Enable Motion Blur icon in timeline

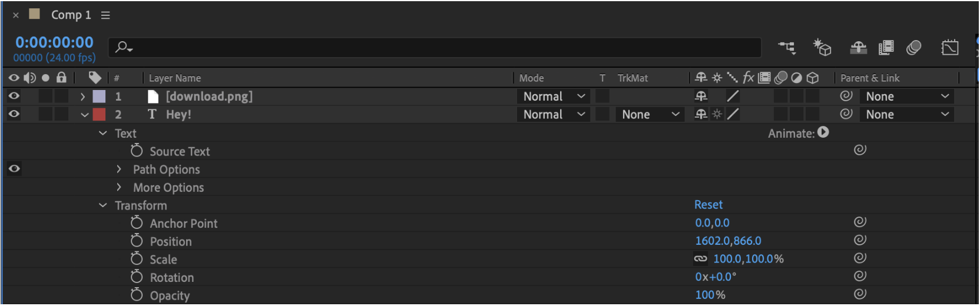pyautogui.click(x=913, y=48)
